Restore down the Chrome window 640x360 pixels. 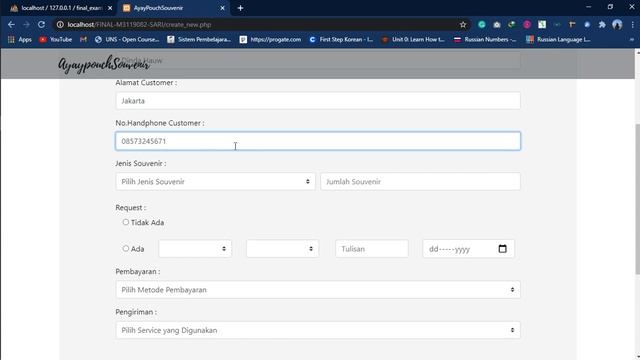pos(610,7)
